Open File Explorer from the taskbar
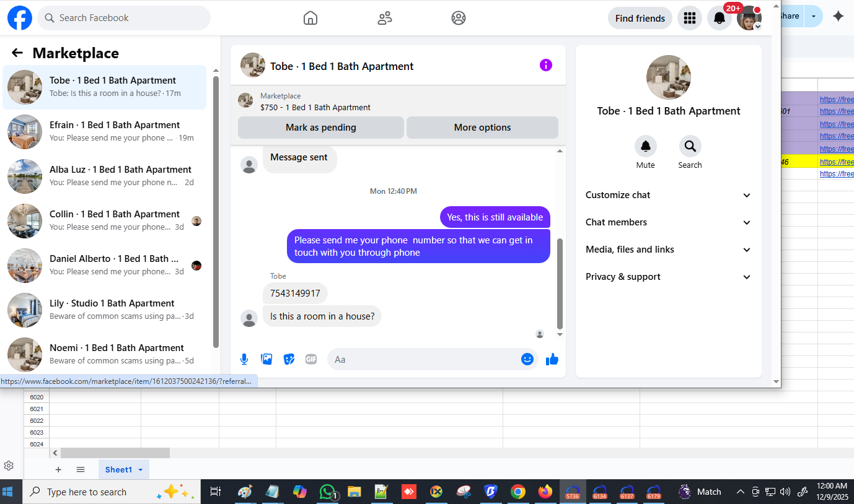 coord(354,492)
